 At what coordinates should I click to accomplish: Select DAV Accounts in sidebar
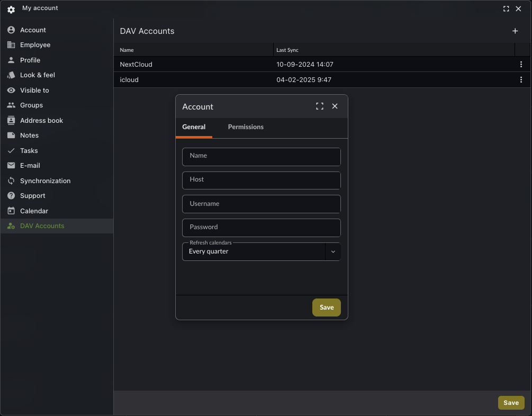pyautogui.click(x=57, y=226)
